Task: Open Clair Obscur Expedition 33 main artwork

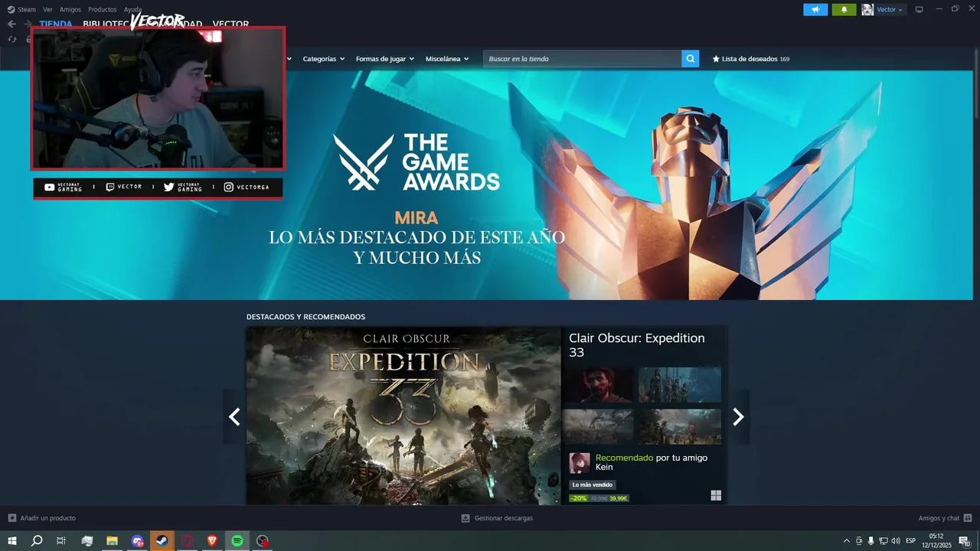Action: [x=403, y=416]
